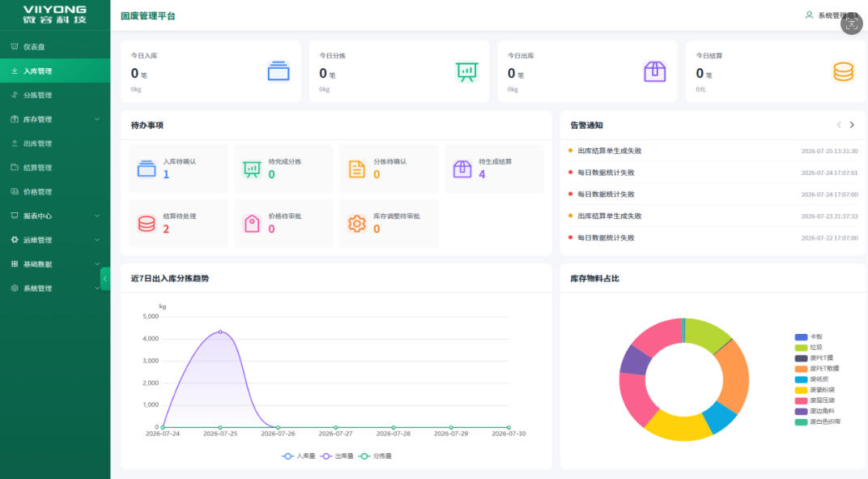Open 待完成分拣 pending card
Viewport: 868px width, 479px height.
pos(283,169)
